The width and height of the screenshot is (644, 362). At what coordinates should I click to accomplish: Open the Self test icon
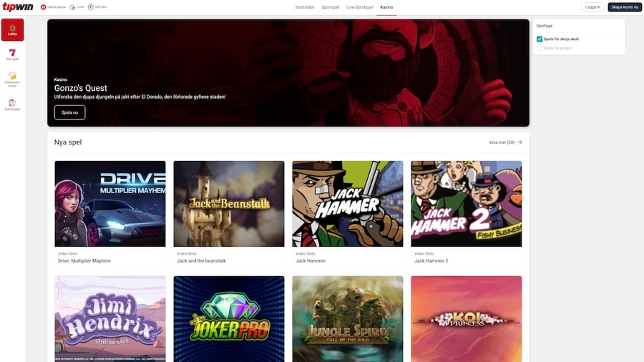(92, 7)
